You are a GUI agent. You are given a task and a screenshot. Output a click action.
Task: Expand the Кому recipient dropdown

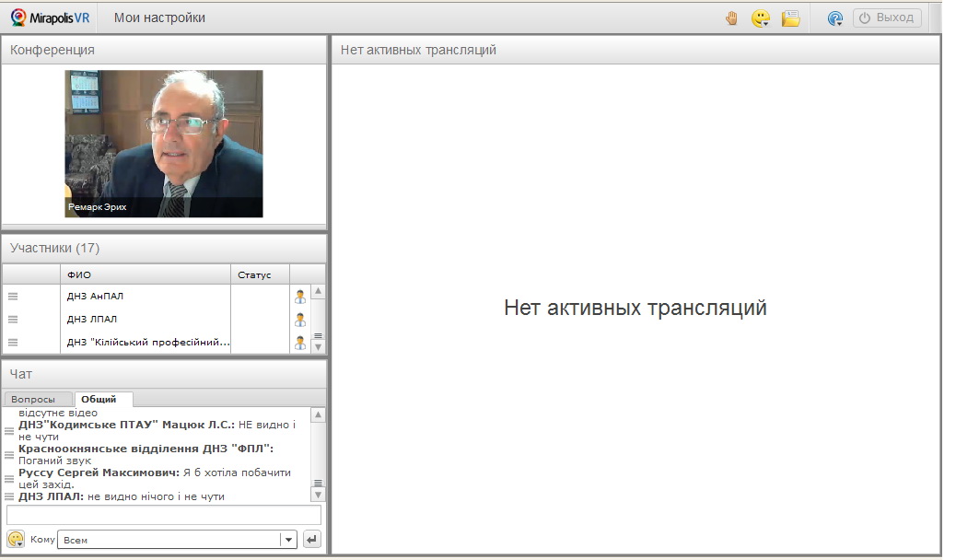(x=288, y=540)
